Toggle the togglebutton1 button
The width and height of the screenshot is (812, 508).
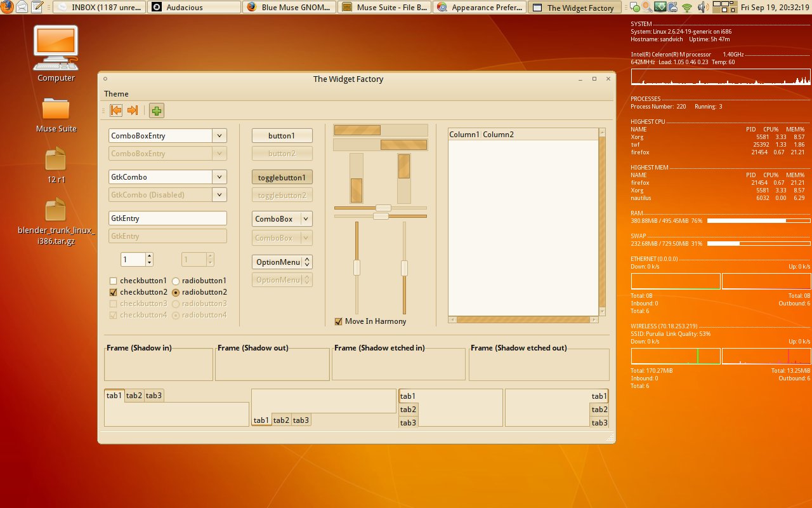tap(282, 178)
